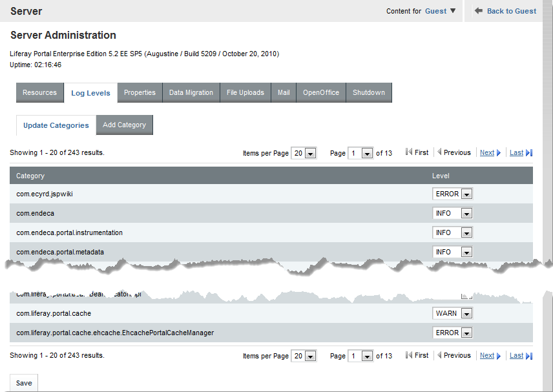Switch to the Resources tab

[x=40, y=93]
